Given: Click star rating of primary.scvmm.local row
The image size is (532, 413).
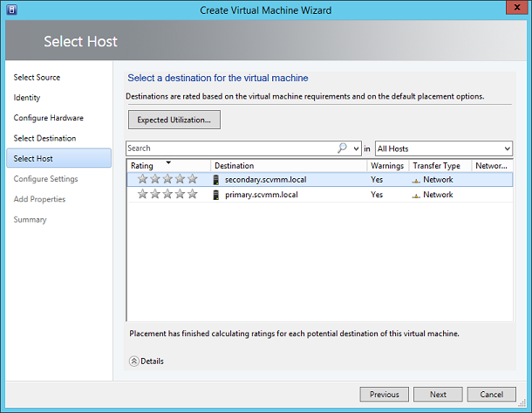Looking at the screenshot, I should [167, 194].
